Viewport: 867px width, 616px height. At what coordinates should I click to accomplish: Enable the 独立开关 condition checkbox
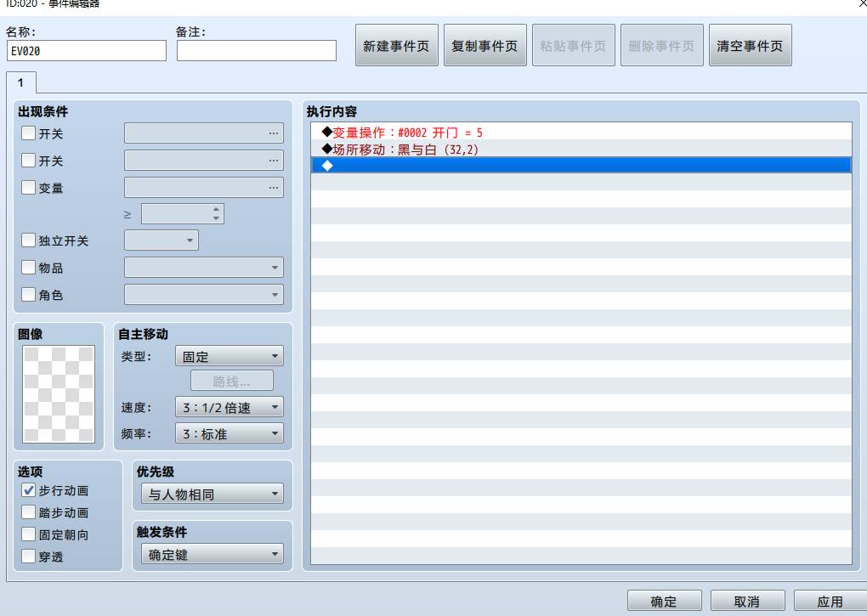point(28,240)
